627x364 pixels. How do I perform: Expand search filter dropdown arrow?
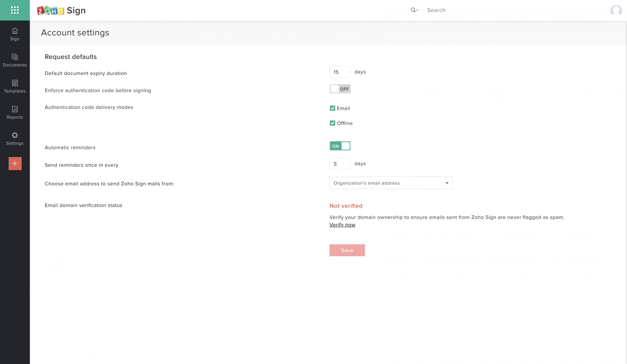coord(417,10)
